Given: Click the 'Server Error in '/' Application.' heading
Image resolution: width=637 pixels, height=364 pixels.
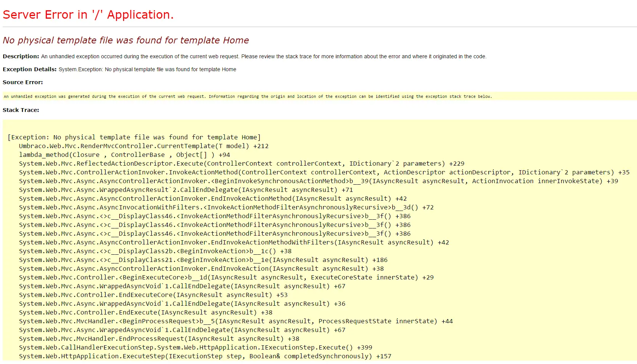Looking at the screenshot, I should pos(88,15).
